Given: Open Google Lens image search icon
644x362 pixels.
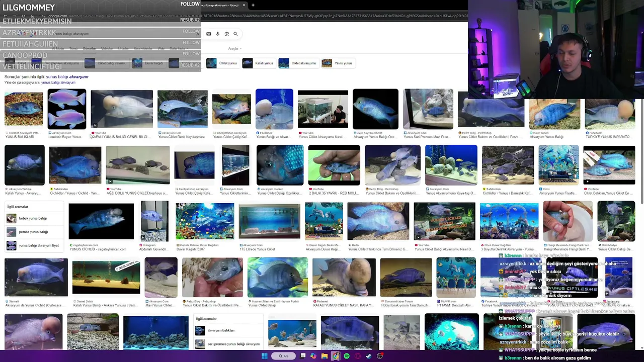Looking at the screenshot, I should 227,34.
